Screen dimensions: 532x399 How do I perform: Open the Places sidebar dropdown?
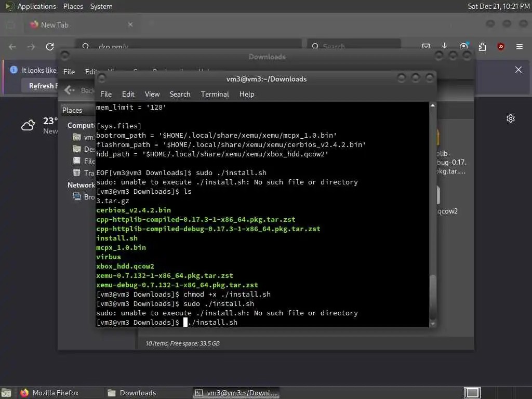coord(77,110)
